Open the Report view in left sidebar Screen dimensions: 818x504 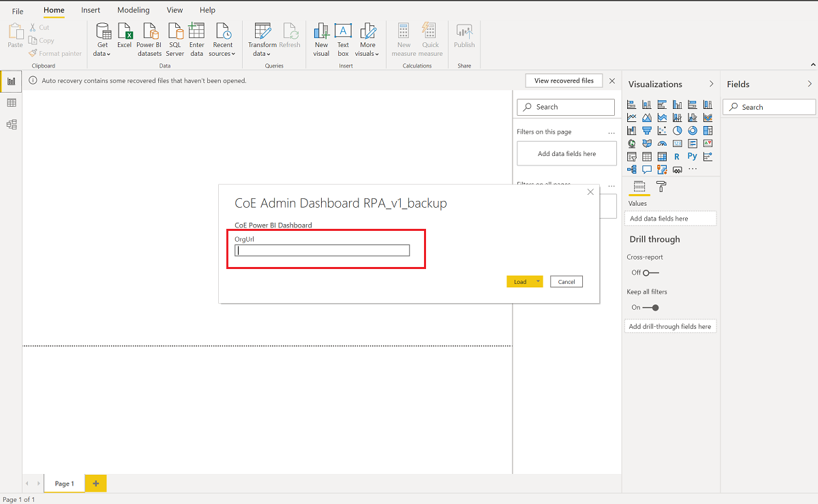coord(11,81)
